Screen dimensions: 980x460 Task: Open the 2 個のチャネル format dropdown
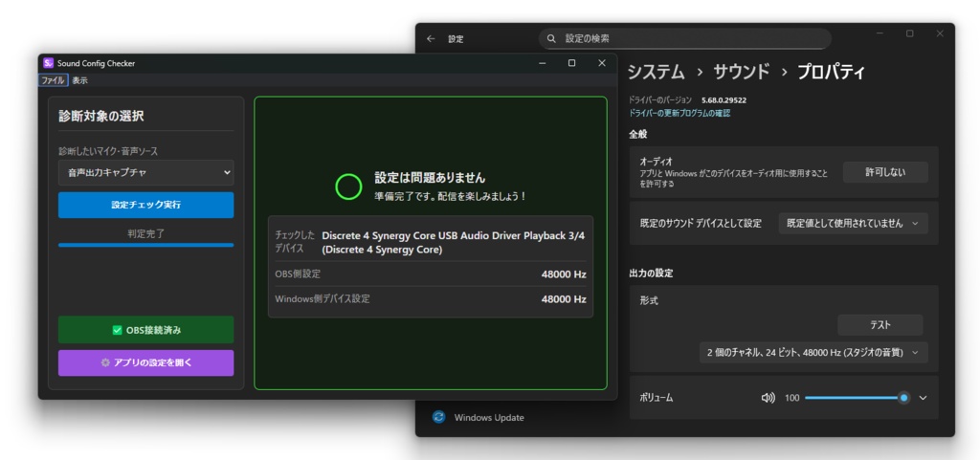click(x=813, y=353)
